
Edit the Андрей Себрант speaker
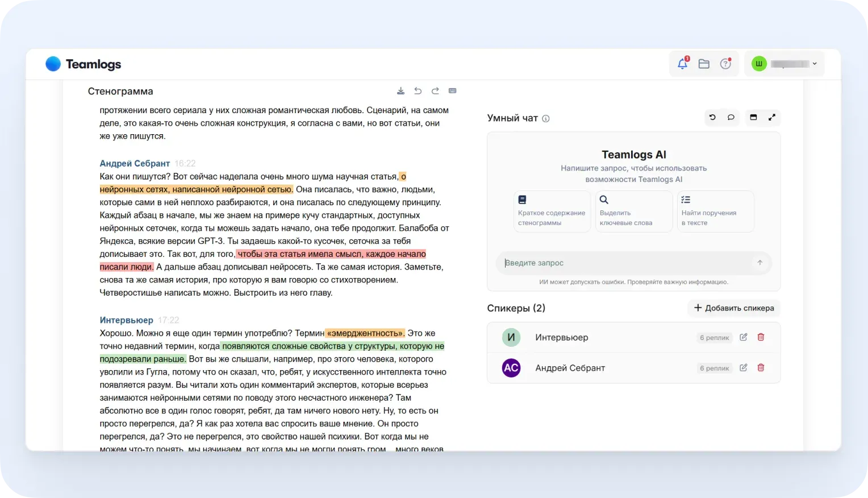point(743,368)
